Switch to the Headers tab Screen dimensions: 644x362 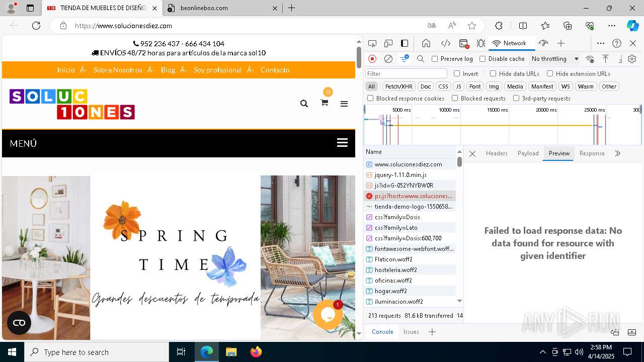[x=497, y=153]
